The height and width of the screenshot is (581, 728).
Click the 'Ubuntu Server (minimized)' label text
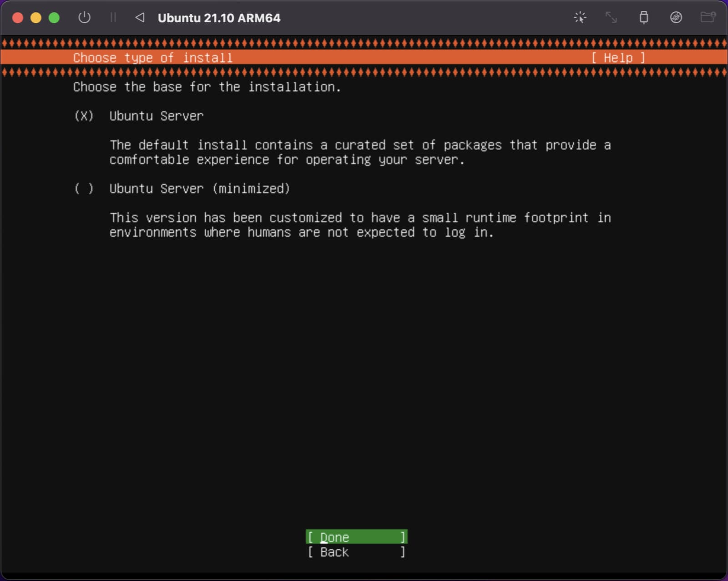coord(200,188)
